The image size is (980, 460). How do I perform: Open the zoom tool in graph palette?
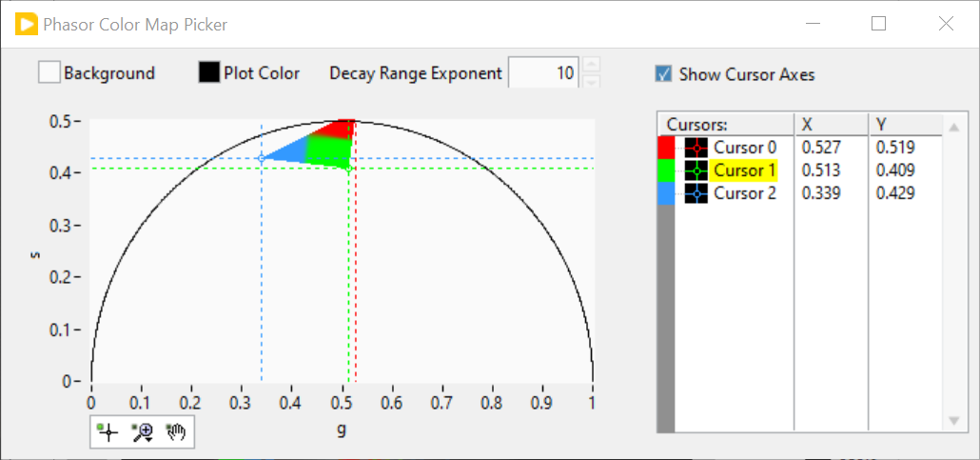pos(143,431)
